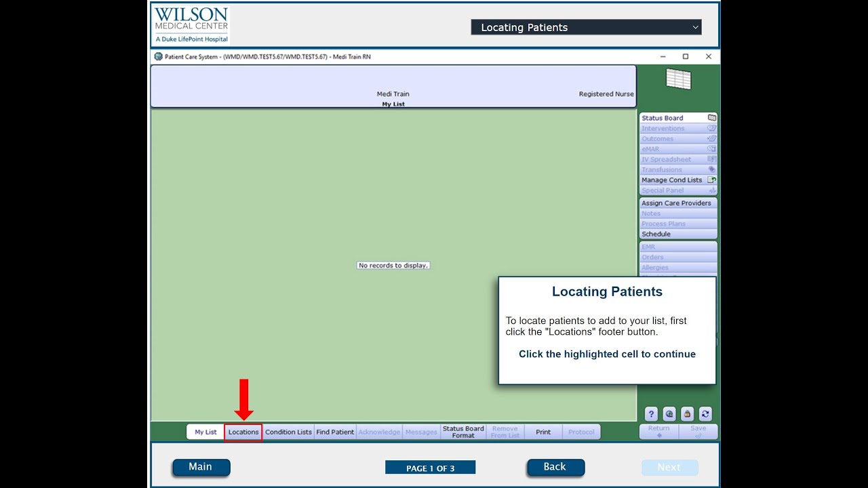Click the Wilson Medical Center logo
The height and width of the screenshot is (488, 868).
coord(191,25)
